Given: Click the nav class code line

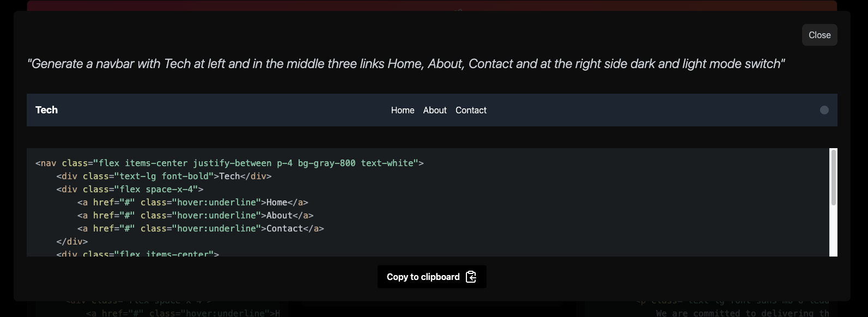Looking at the screenshot, I should (x=229, y=163).
